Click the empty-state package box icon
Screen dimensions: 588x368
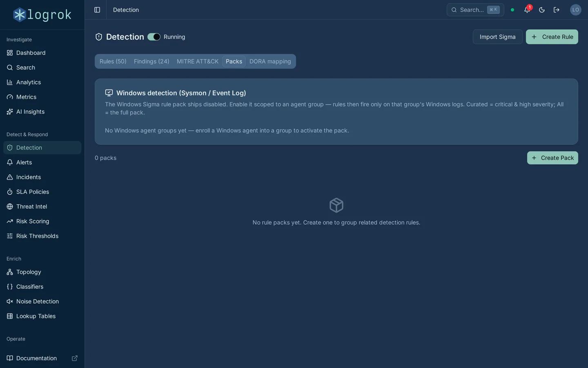tap(336, 205)
